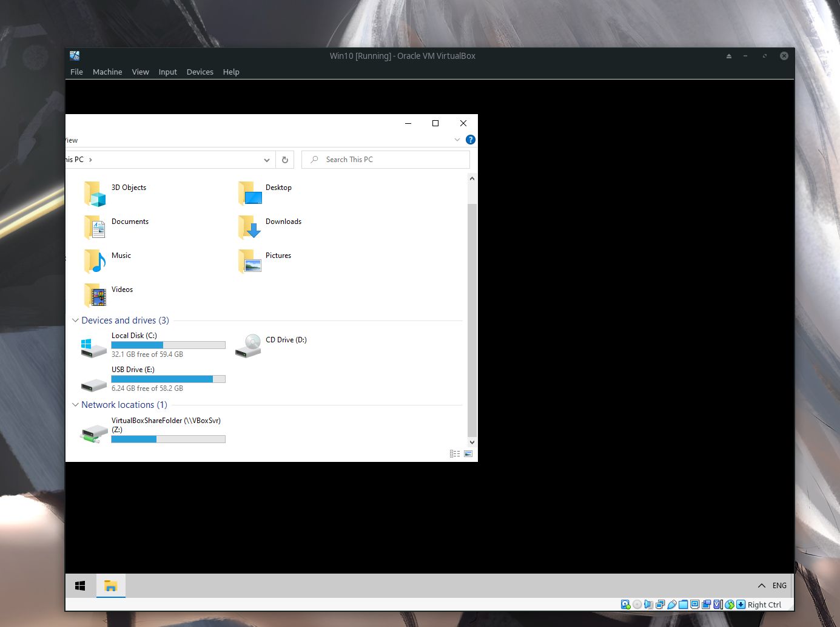The height and width of the screenshot is (627, 840).
Task: Collapse the Devices and drives section
Action: pyautogui.click(x=75, y=320)
